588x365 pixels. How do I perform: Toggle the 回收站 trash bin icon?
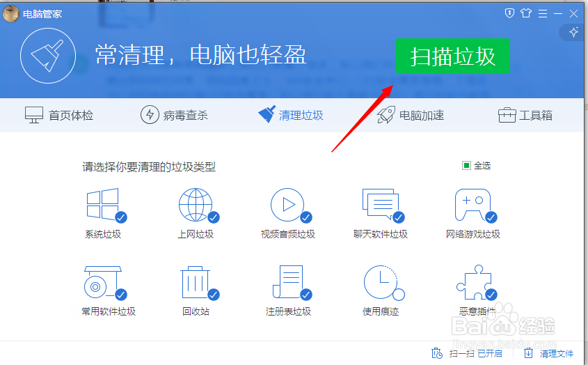click(x=200, y=283)
